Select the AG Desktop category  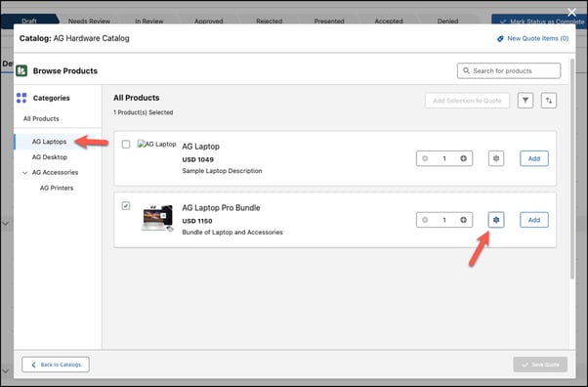(x=50, y=157)
